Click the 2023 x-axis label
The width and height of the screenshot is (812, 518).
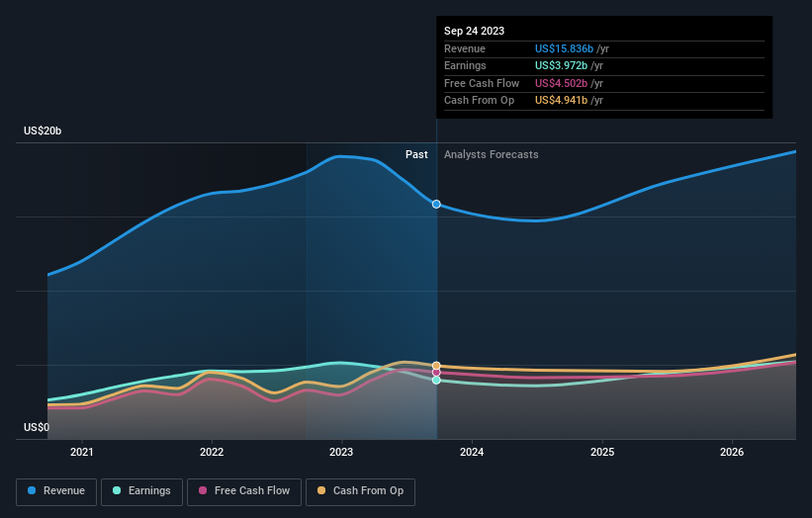pos(341,453)
